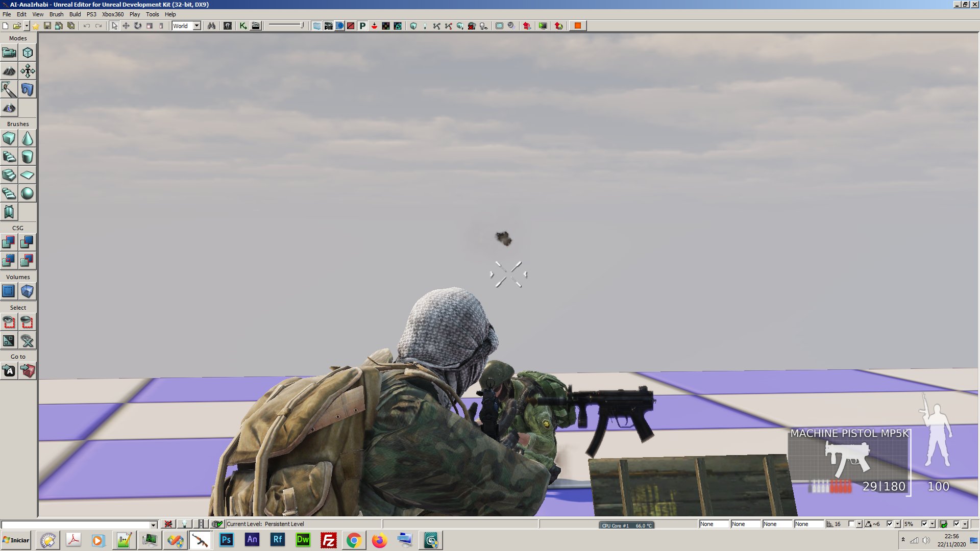The height and width of the screenshot is (551, 980).
Task: Choose Mesh paint mode brush icon
Action: click(x=9, y=89)
